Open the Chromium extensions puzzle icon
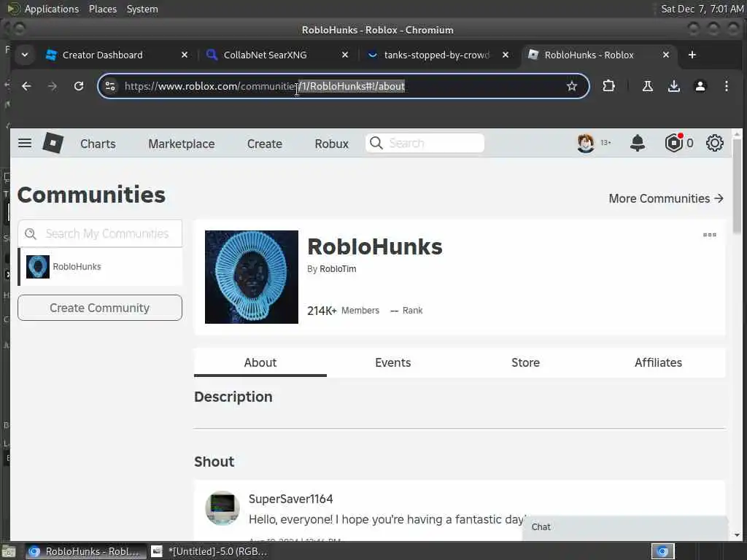Screen dimensions: 747x560 point(608,86)
